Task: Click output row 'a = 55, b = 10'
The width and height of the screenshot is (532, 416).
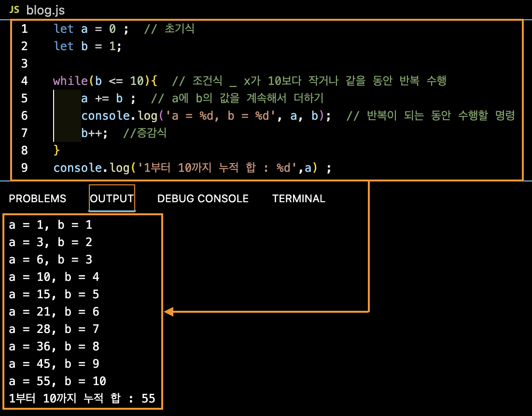Action: [x=57, y=381]
